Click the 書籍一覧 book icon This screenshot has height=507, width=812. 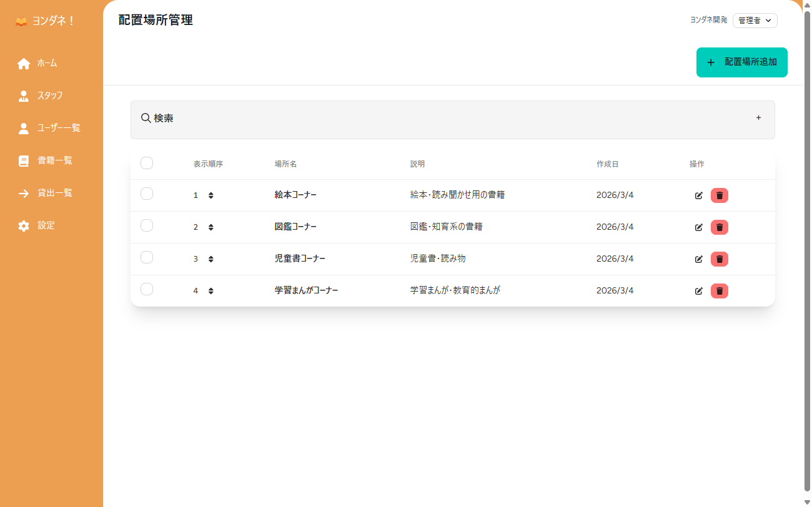click(24, 160)
